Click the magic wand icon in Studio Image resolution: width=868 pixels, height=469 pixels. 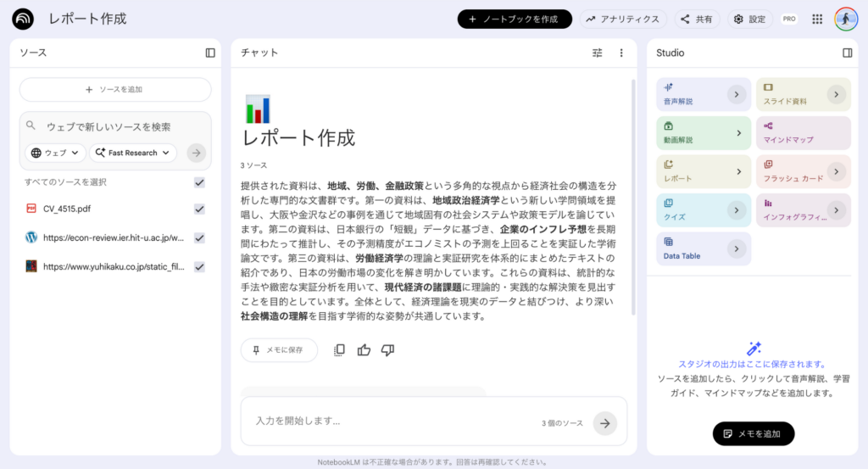tap(754, 349)
